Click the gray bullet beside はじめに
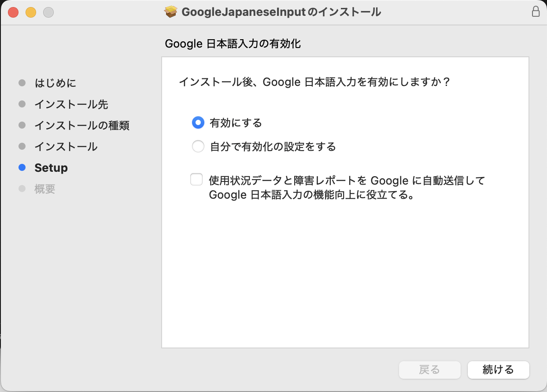This screenshot has height=392, width=547. point(22,83)
